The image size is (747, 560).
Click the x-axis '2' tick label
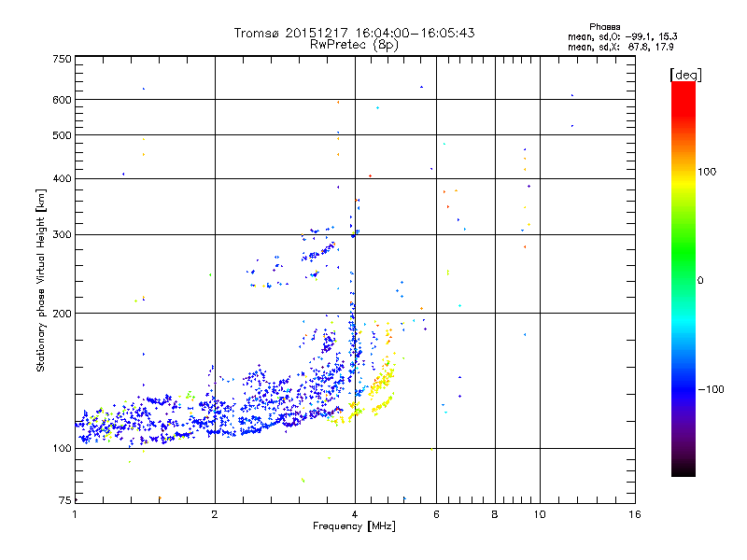pyautogui.click(x=215, y=514)
